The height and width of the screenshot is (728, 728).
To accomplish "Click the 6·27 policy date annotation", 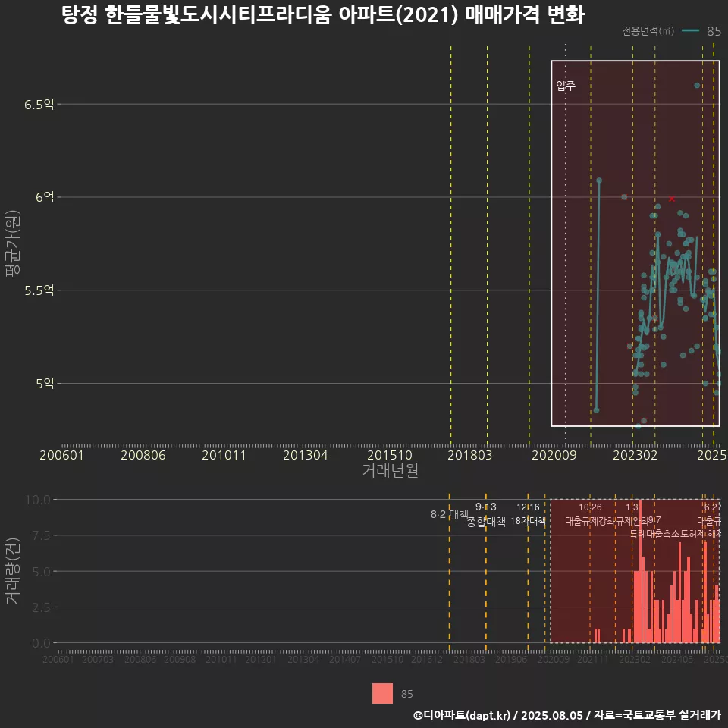I will click(x=713, y=507).
